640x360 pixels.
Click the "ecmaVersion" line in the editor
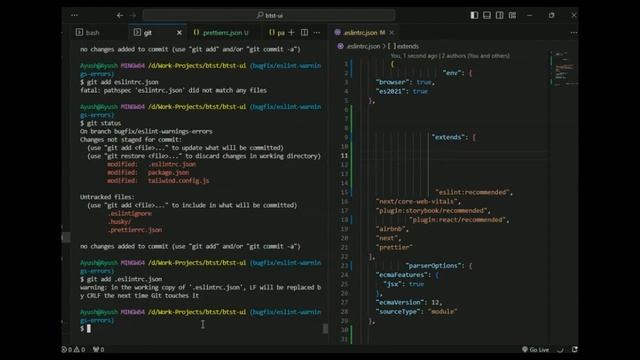409,302
